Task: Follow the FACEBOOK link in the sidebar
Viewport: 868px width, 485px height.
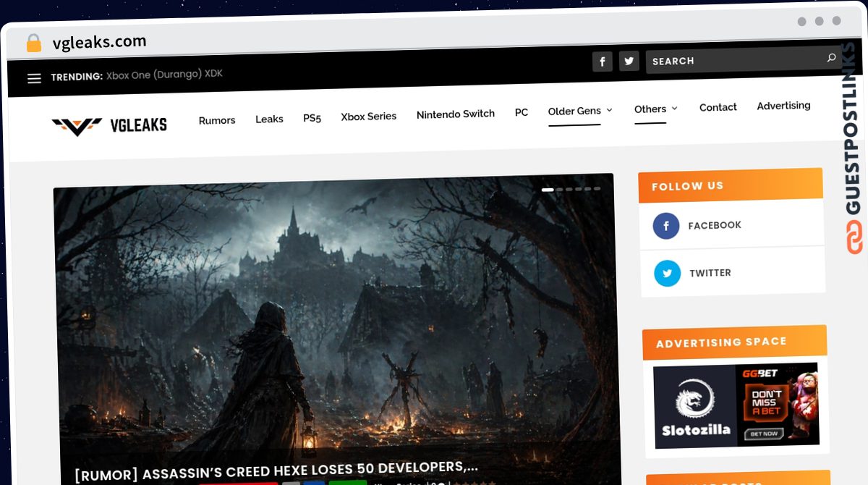Action: click(x=715, y=226)
